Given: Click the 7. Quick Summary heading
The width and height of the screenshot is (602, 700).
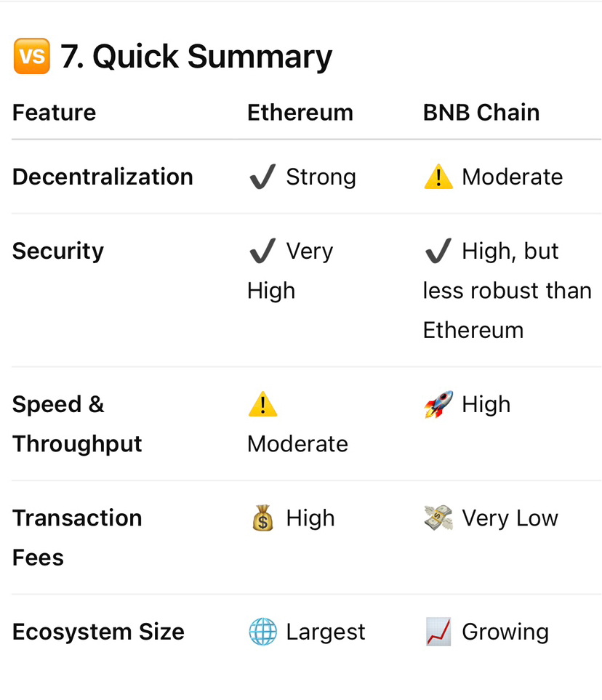Looking at the screenshot, I should pos(196,57).
